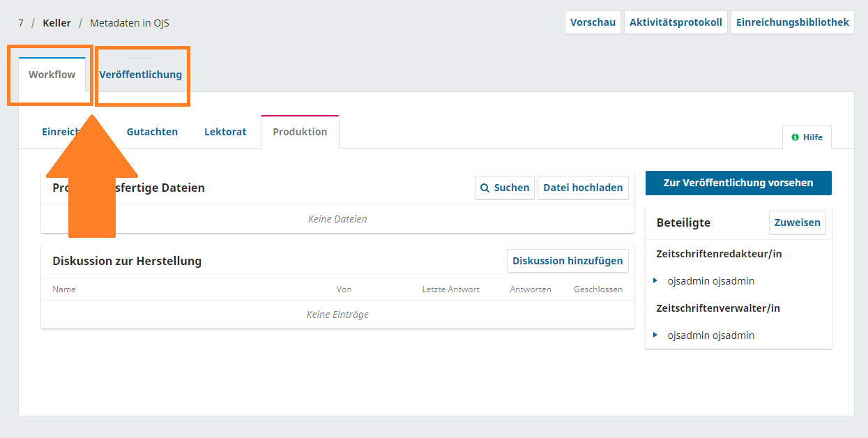Expand ojsadmin under Zeitschriftenverwalter/in

(x=655, y=335)
